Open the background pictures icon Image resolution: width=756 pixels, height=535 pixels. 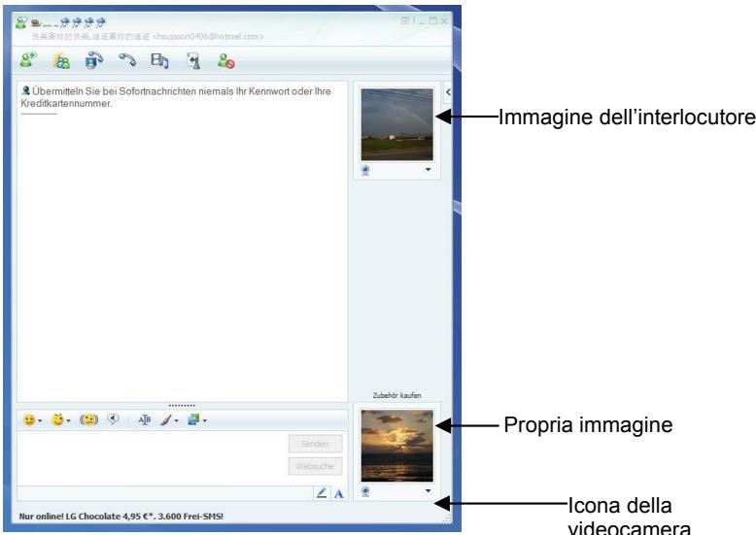pyautogui.click(x=193, y=419)
